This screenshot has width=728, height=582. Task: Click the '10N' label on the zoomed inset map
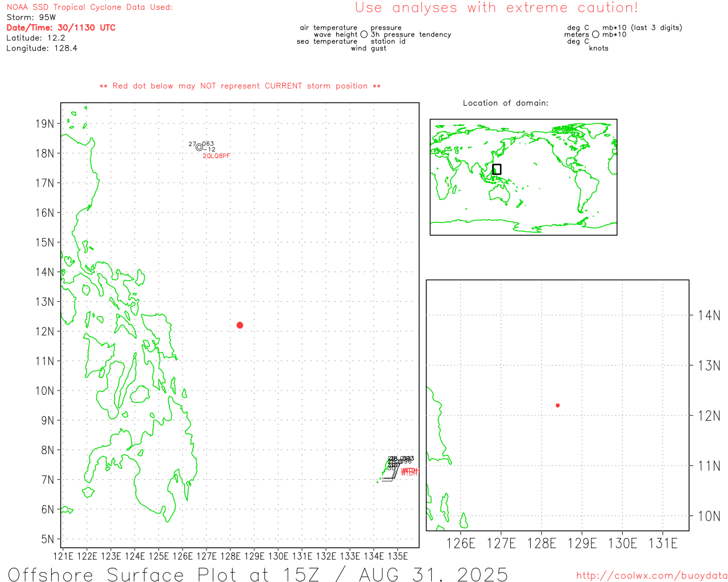click(x=709, y=516)
